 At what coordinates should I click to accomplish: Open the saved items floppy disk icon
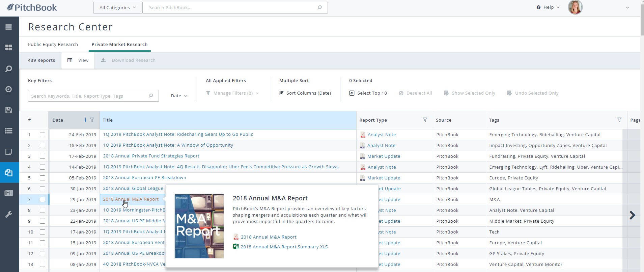[9, 110]
